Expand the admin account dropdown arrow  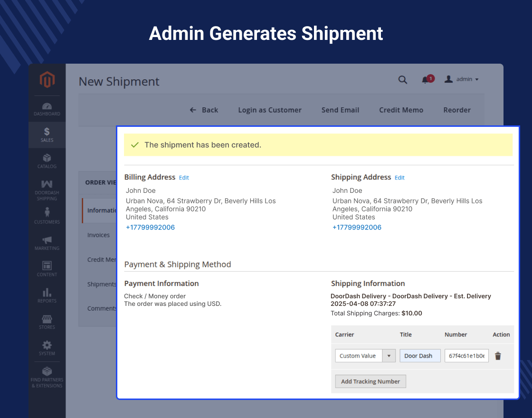pyautogui.click(x=477, y=79)
